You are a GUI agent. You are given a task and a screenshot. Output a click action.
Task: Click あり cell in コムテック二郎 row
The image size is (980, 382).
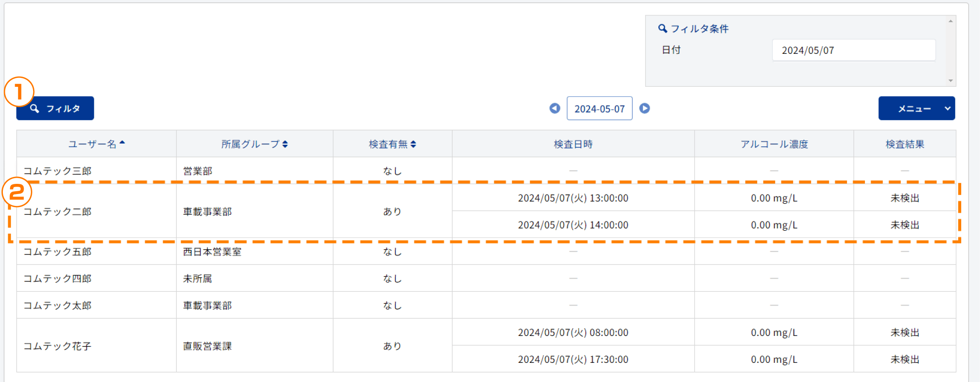tap(392, 212)
